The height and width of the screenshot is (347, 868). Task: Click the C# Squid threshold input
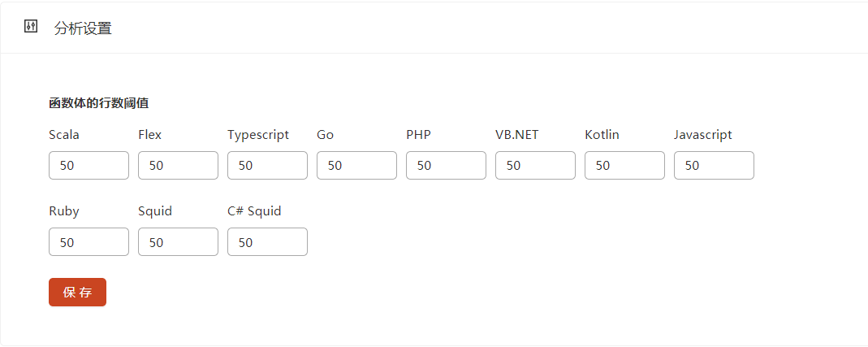click(x=267, y=241)
